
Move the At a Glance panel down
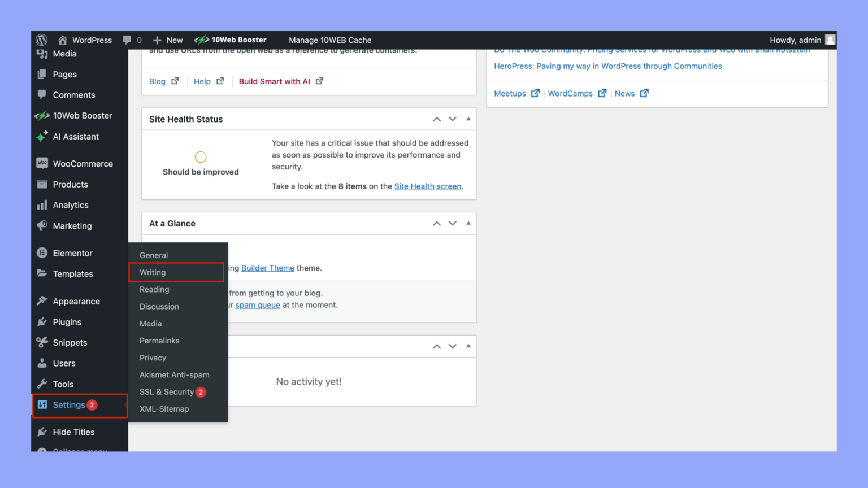click(x=452, y=223)
